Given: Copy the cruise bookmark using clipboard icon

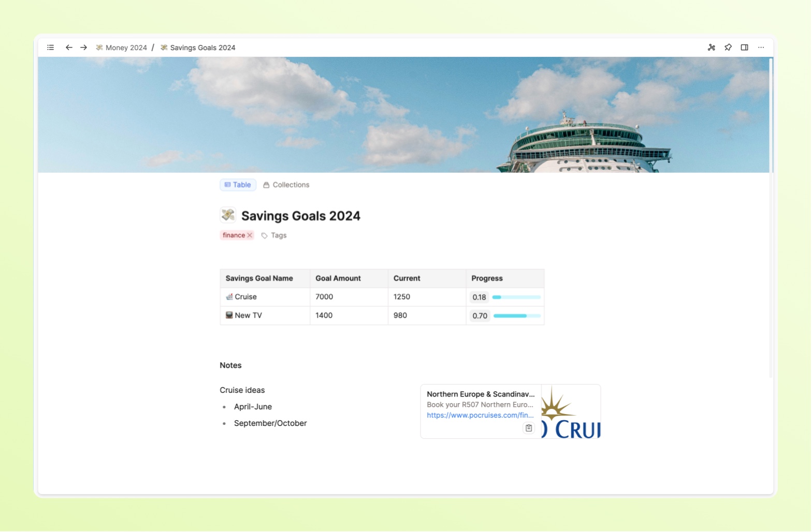Looking at the screenshot, I should tap(528, 428).
